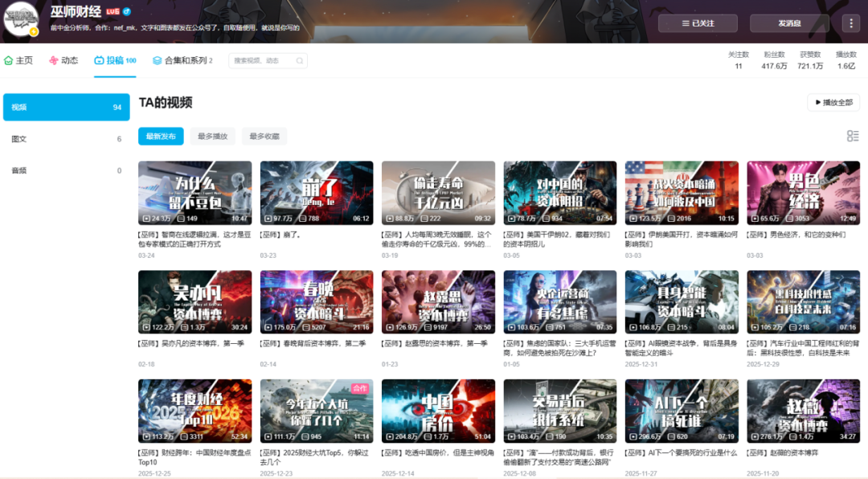868x479 pixels.
Task: Open the 主页 home tab
Action: 18,60
